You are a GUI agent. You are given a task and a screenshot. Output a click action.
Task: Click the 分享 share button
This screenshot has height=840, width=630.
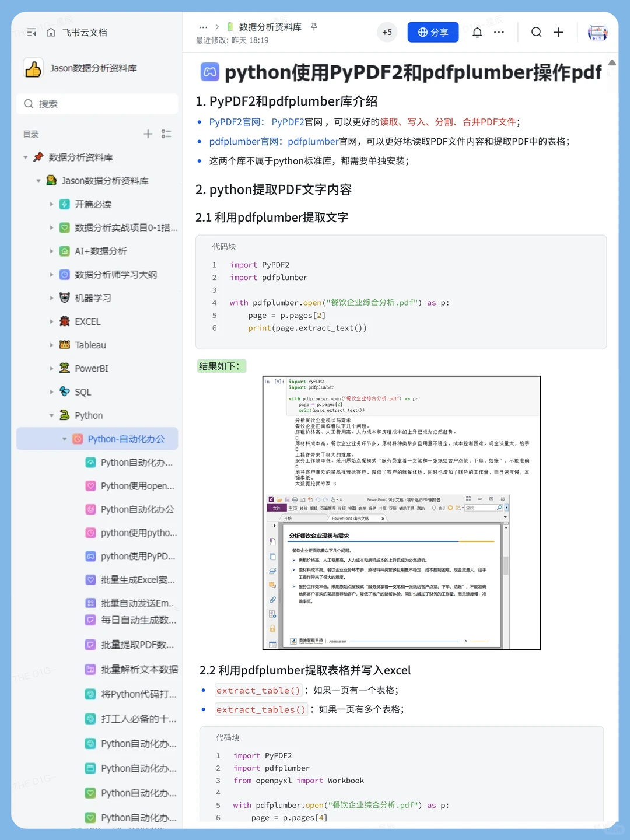click(x=433, y=32)
